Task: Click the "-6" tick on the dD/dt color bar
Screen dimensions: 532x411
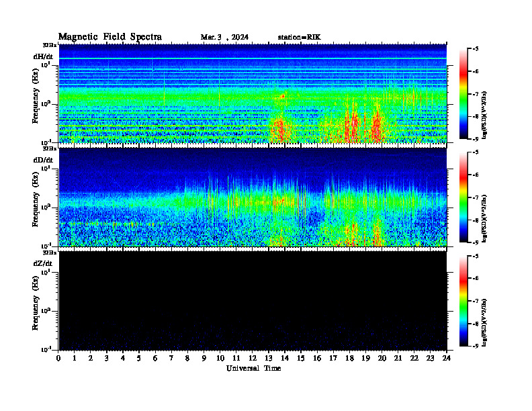Action: coord(475,175)
